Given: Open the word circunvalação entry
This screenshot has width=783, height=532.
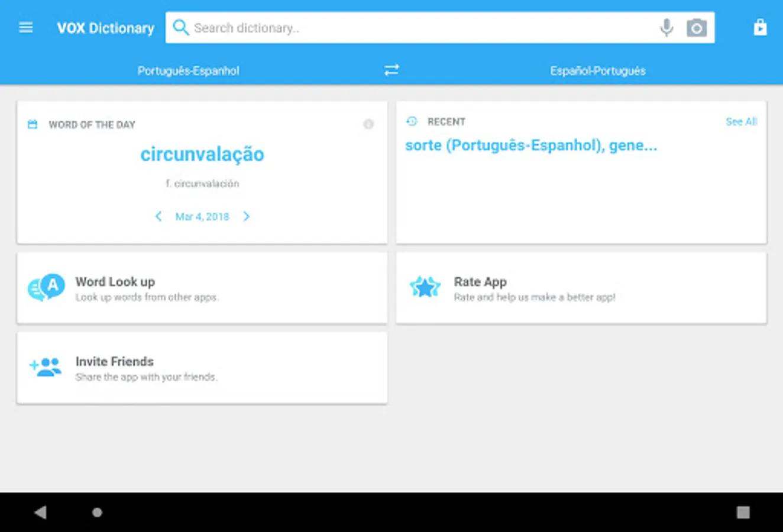Looking at the screenshot, I should (x=202, y=154).
